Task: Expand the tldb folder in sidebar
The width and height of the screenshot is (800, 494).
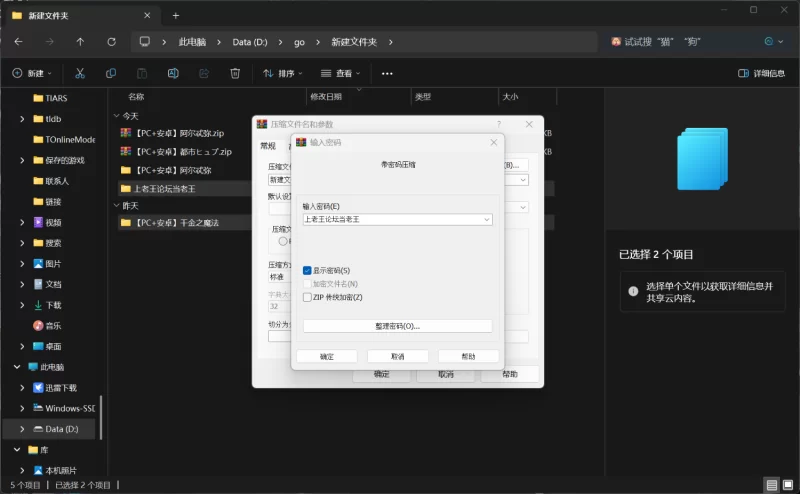Action: 22,119
